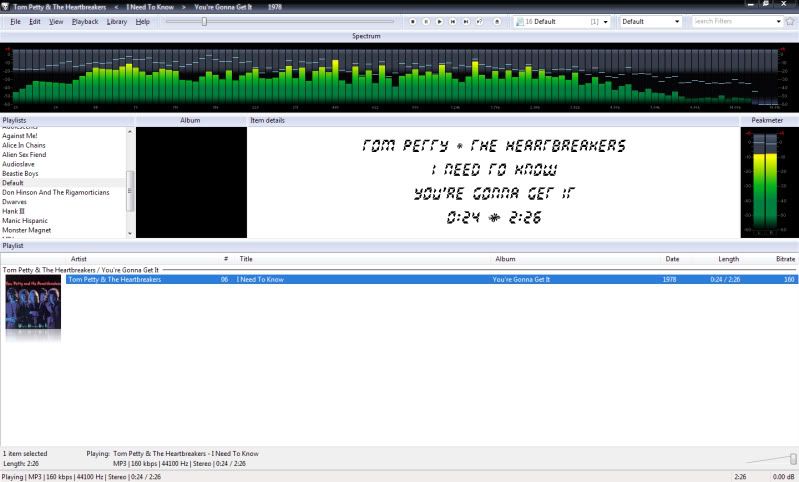
Task: Click 'TOM PETTY * THE HEARTBREAKERS' in item details
Action: 493,146
